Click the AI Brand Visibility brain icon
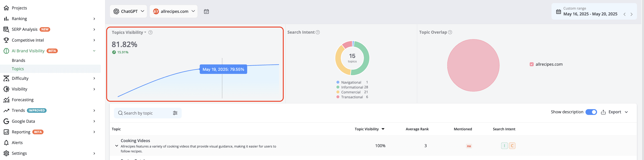The height and width of the screenshot is (160, 644). 6,51
